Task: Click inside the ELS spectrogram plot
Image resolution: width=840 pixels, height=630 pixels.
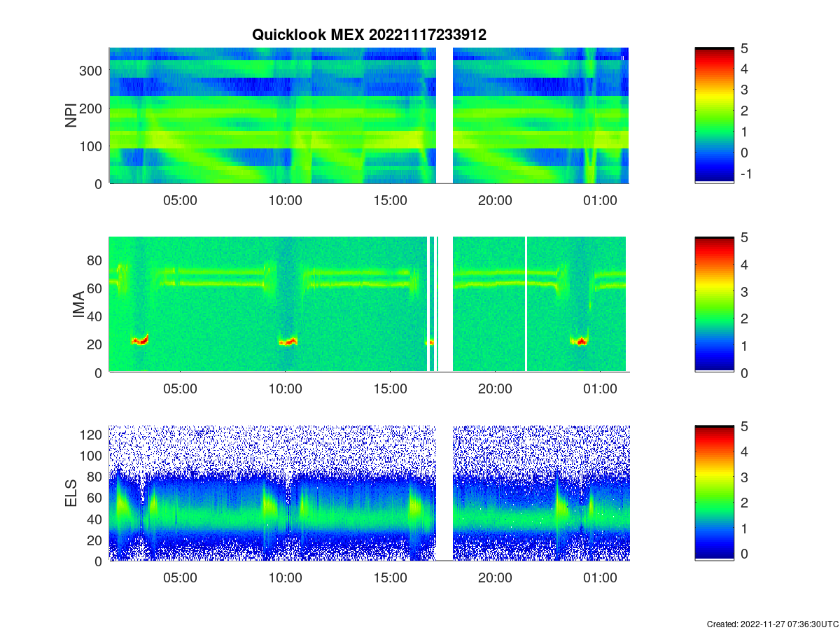Action: point(369,493)
